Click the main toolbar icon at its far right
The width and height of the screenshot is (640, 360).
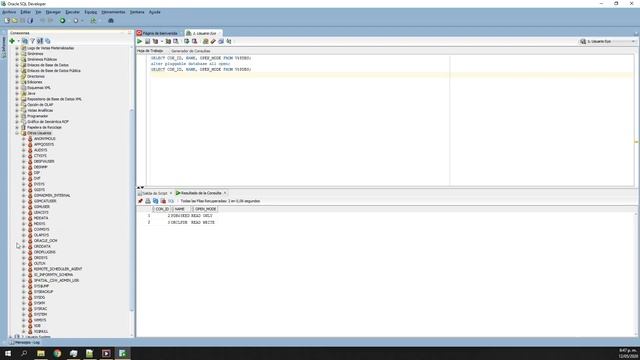(x=111, y=20)
